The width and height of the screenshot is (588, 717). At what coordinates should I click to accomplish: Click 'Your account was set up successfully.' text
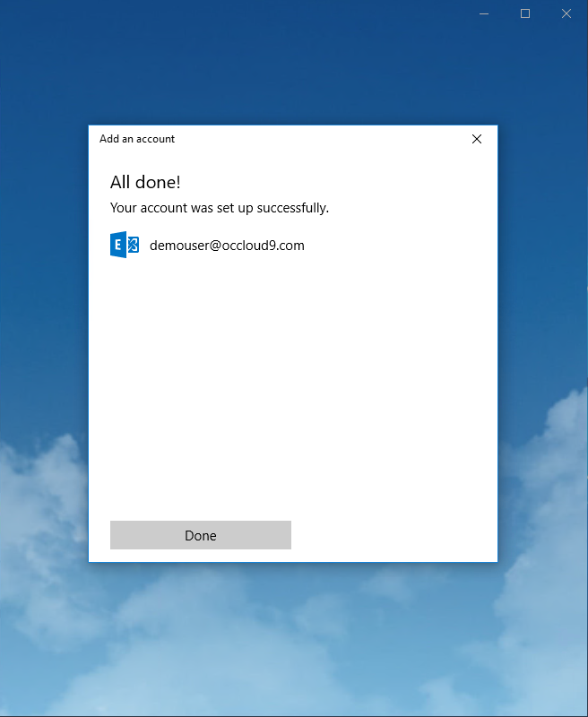[220, 208]
